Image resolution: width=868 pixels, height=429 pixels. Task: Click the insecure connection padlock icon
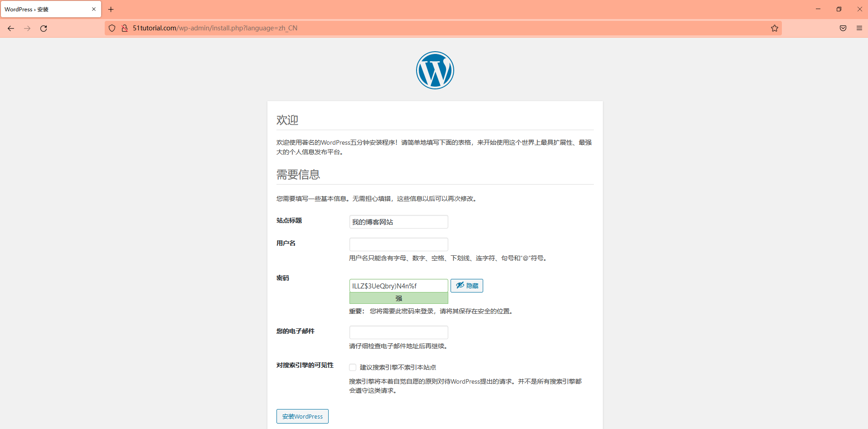tap(125, 28)
